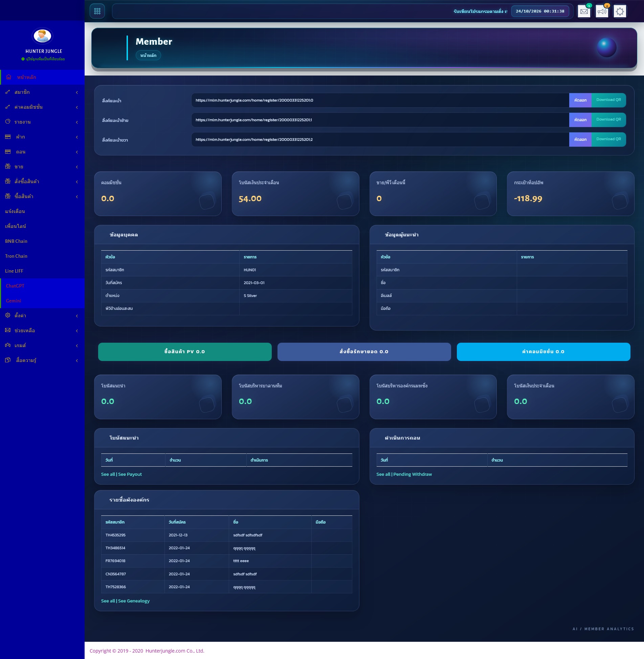Open See all | Pending Withdraw link

[404, 474]
